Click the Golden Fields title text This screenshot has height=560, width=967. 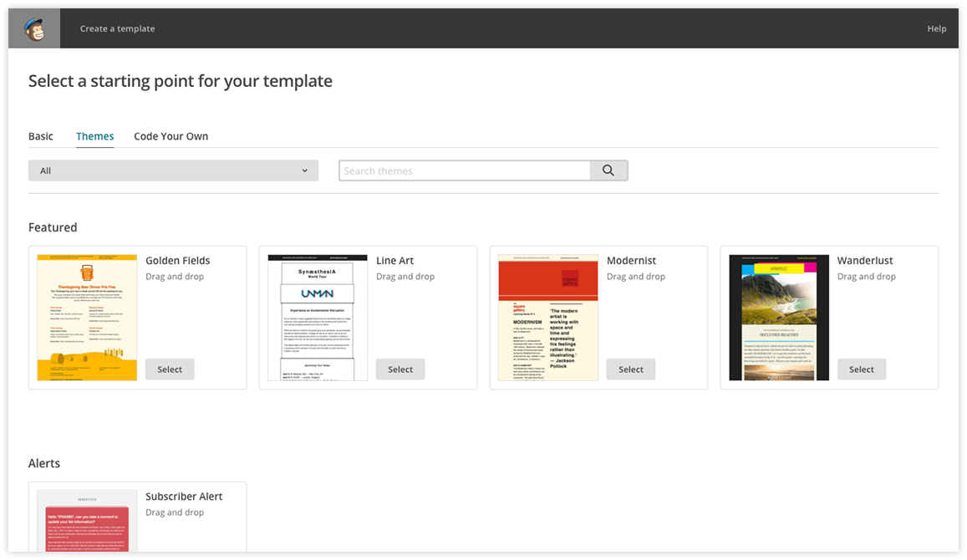(178, 261)
